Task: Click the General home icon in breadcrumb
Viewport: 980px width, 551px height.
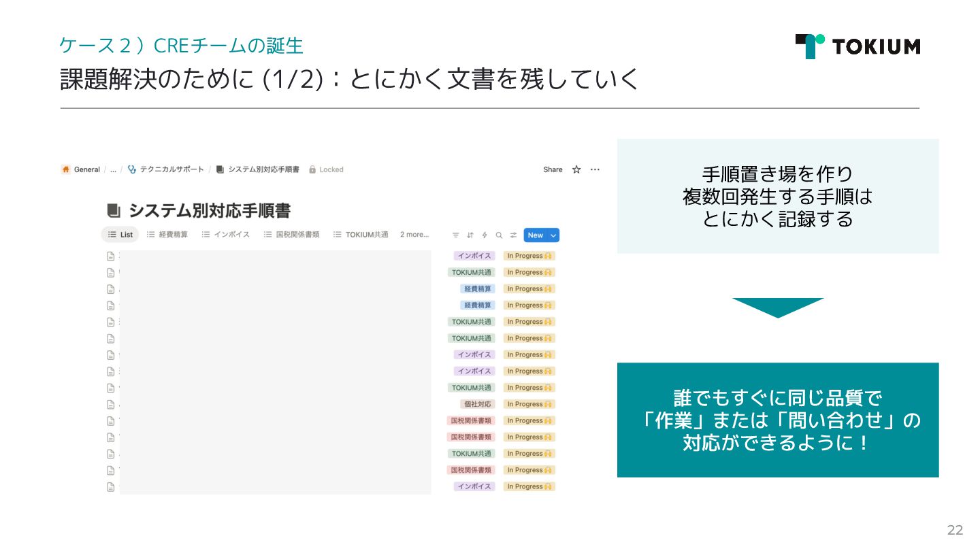Action: tap(66, 169)
